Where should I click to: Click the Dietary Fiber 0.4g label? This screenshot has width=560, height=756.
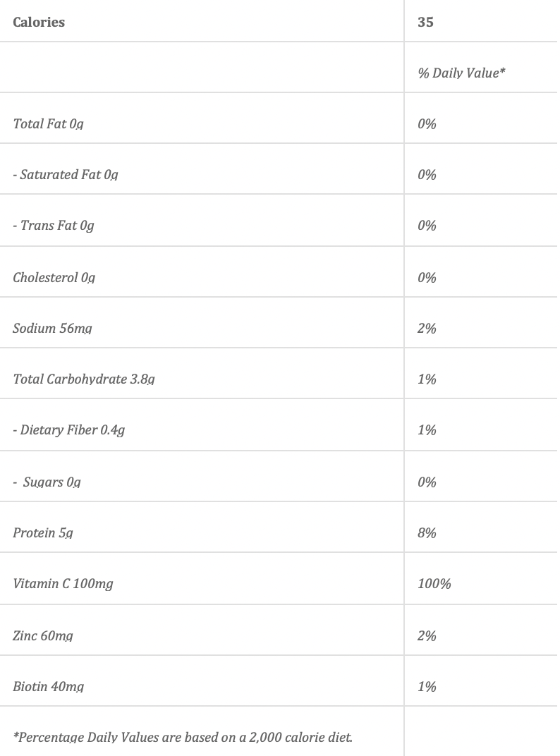click(x=68, y=430)
